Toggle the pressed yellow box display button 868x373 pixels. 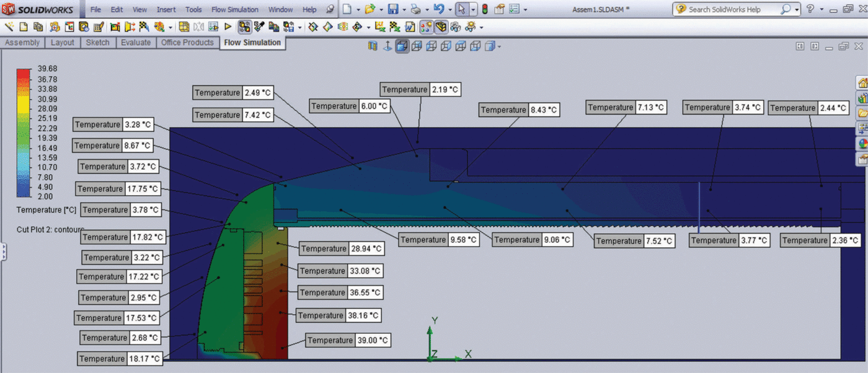(441, 27)
